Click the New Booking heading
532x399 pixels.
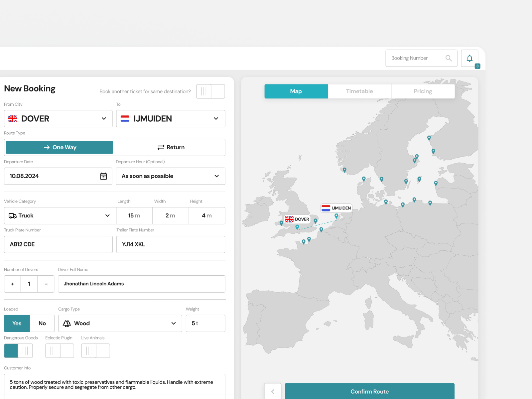(30, 88)
